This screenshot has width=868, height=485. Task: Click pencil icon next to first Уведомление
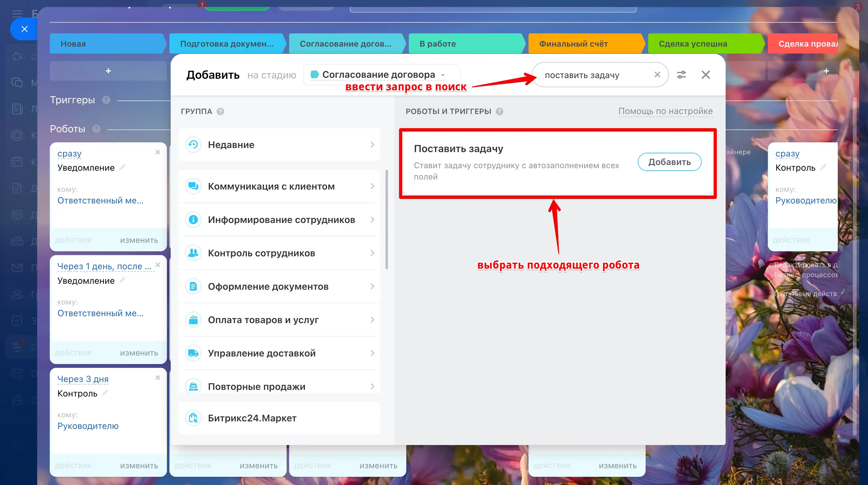coord(123,167)
